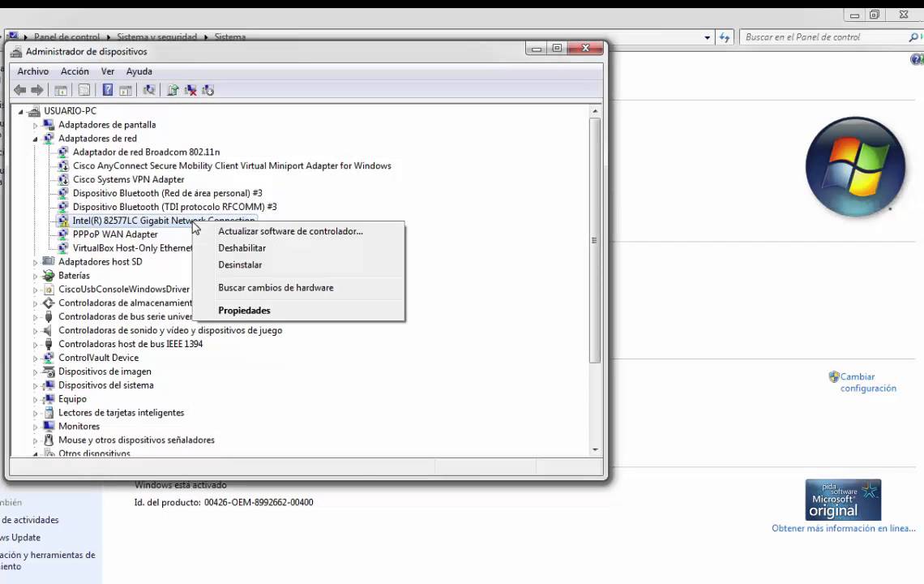Click the Cisco Systems VPN Adapter icon
This screenshot has height=584, width=924.
pos(63,179)
